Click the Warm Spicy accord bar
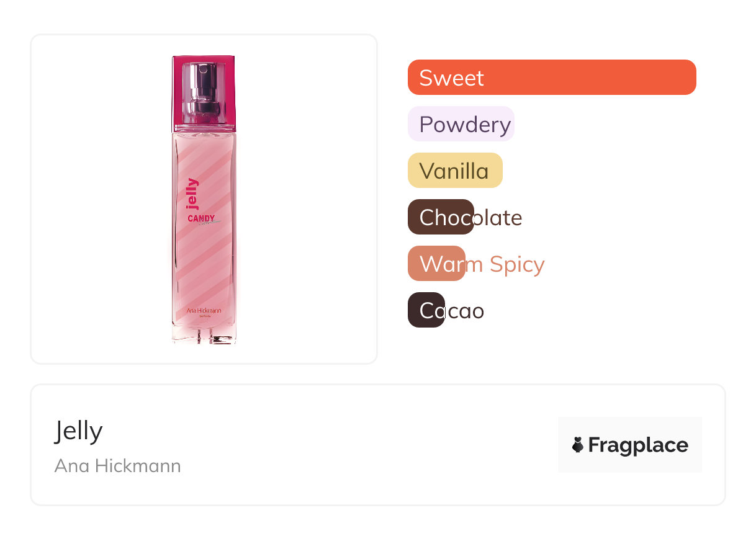Image resolution: width=756 pixels, height=536 pixels. [x=436, y=264]
